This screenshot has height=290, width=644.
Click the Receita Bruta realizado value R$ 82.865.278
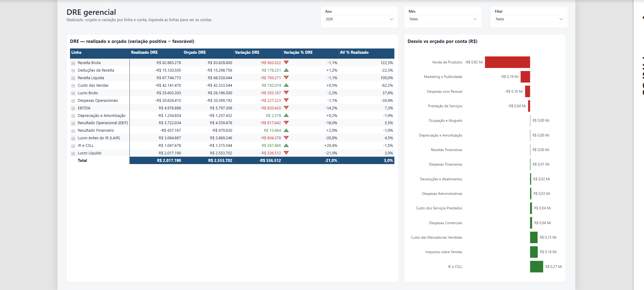click(169, 63)
